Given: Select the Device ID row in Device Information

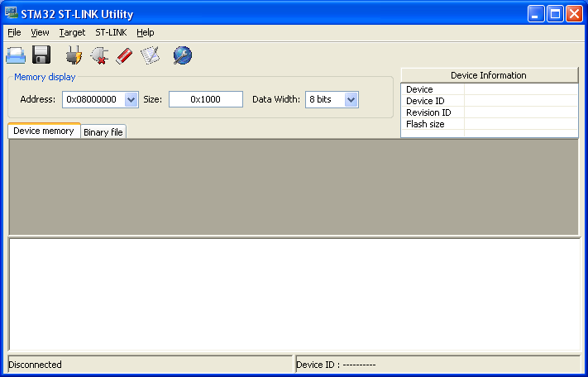Looking at the screenshot, I should (490, 101).
